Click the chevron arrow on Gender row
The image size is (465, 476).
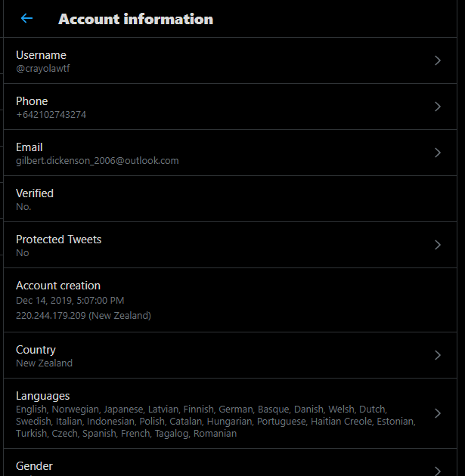pyautogui.click(x=438, y=469)
